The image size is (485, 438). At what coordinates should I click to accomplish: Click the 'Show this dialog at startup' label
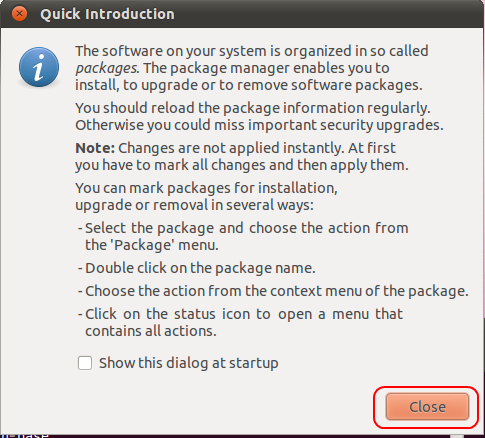(x=189, y=363)
